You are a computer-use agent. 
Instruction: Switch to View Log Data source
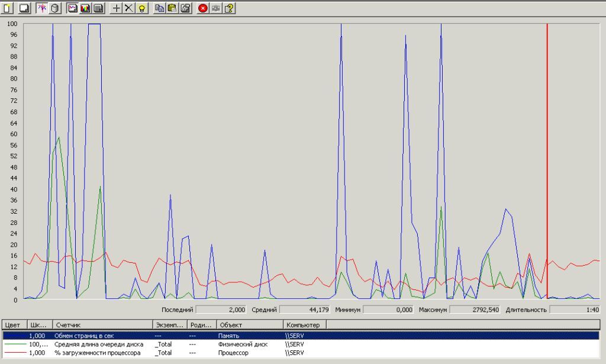[x=55, y=8]
